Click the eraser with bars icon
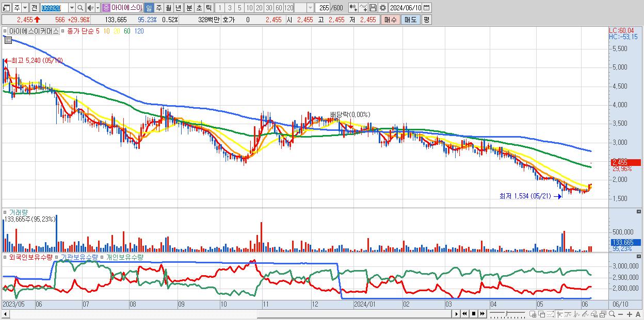 point(594,314)
